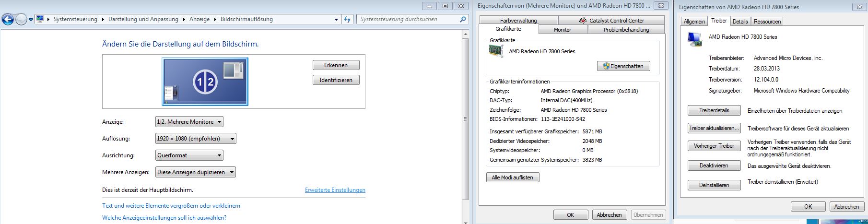Viewport: 868px width, 224px height.
Task: Select the Treiber tab
Action: (719, 21)
